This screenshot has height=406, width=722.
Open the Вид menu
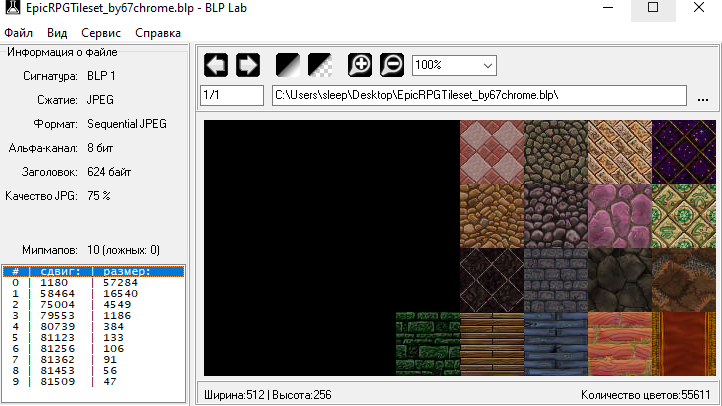(x=57, y=33)
